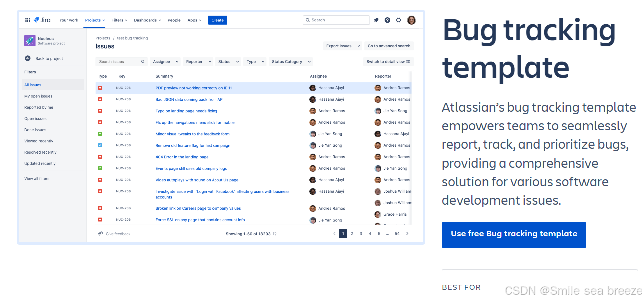644x301 pixels.
Task: Select the Updated recently filter
Action: [x=40, y=164]
